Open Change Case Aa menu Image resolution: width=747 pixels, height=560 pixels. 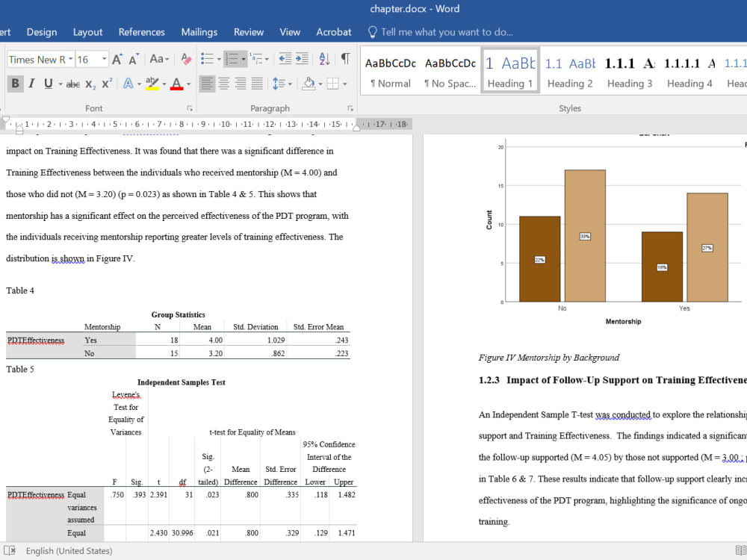click(158, 59)
